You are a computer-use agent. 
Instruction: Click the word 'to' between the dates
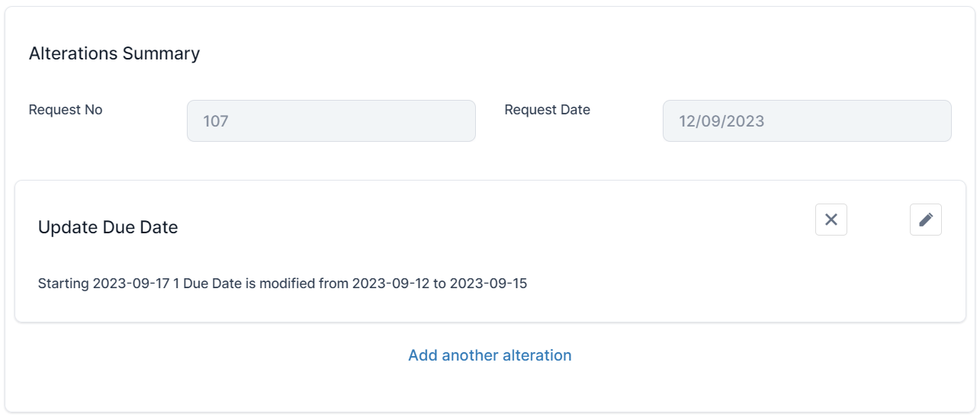(439, 284)
